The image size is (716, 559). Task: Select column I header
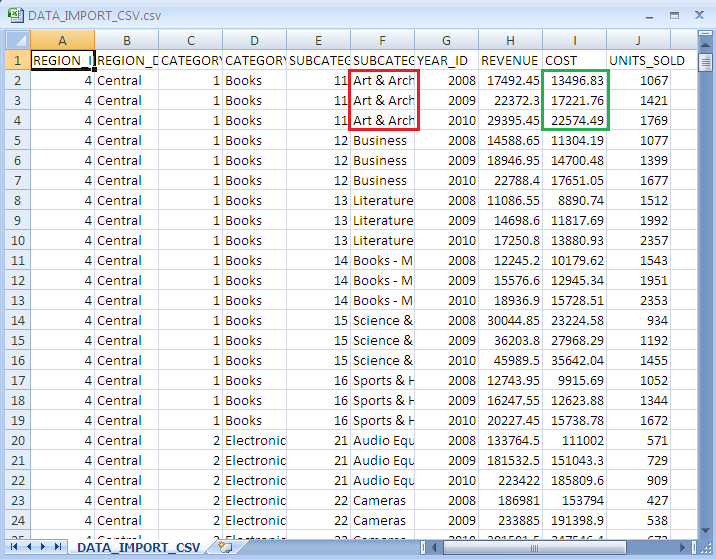pos(574,40)
